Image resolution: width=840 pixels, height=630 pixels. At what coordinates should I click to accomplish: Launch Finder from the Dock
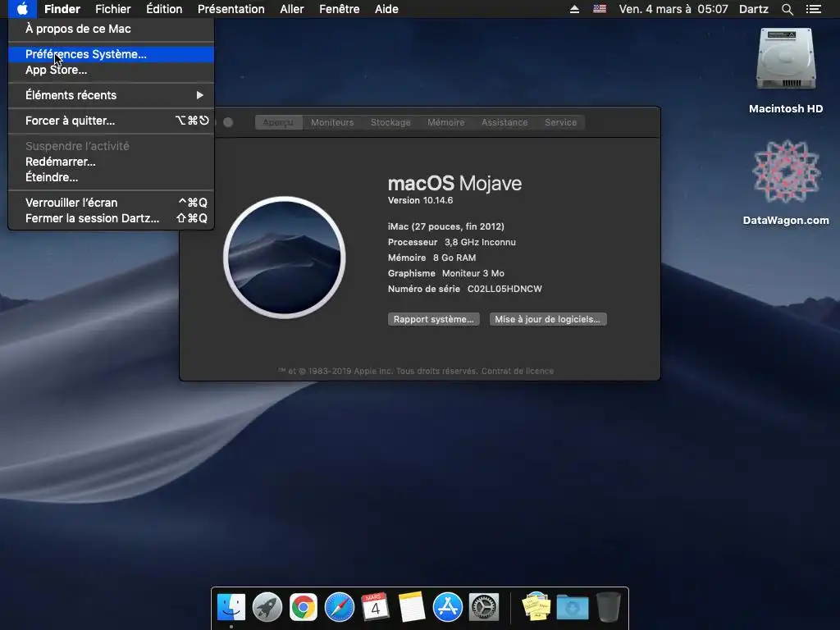[x=231, y=608]
